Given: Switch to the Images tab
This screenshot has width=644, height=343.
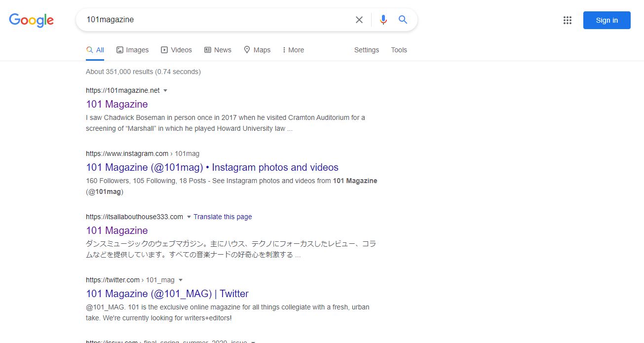Looking at the screenshot, I should [132, 50].
